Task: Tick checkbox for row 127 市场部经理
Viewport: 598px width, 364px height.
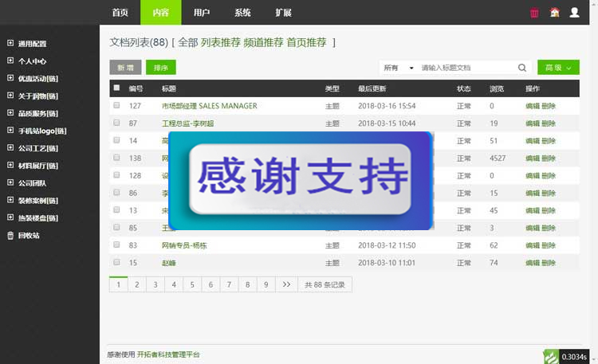Action: [117, 105]
